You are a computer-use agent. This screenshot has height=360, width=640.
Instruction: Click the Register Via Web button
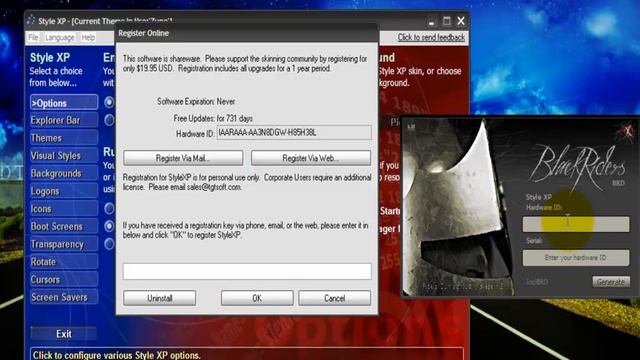click(x=311, y=158)
